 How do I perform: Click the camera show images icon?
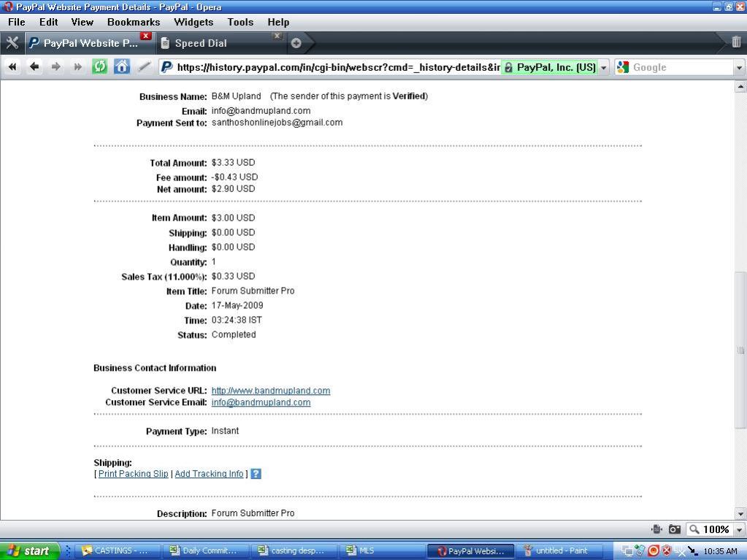coord(674,529)
